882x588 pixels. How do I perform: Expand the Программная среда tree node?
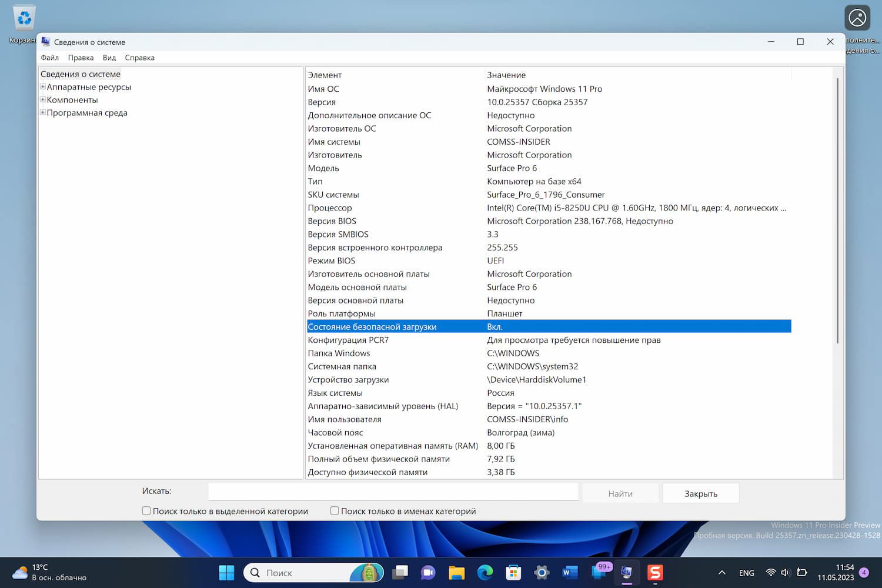tap(43, 113)
